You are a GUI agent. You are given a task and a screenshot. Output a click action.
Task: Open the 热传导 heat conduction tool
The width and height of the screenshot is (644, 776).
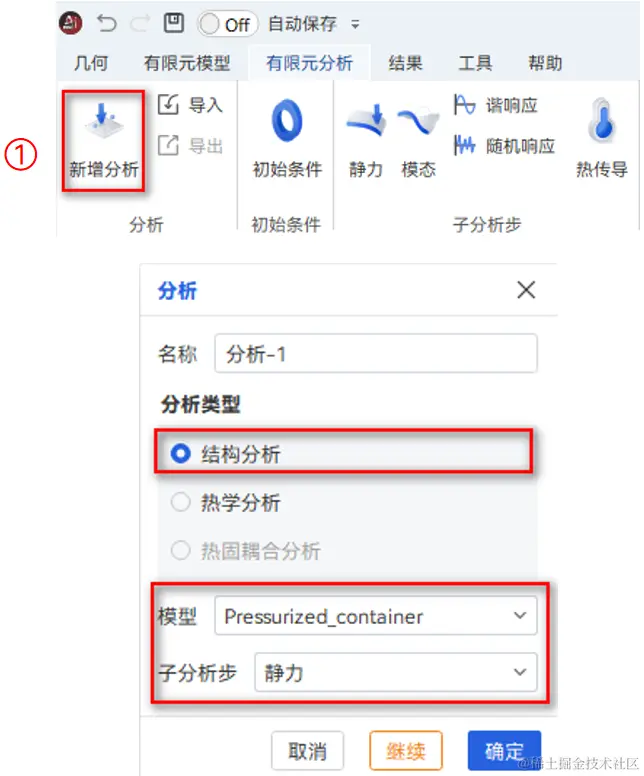click(602, 120)
